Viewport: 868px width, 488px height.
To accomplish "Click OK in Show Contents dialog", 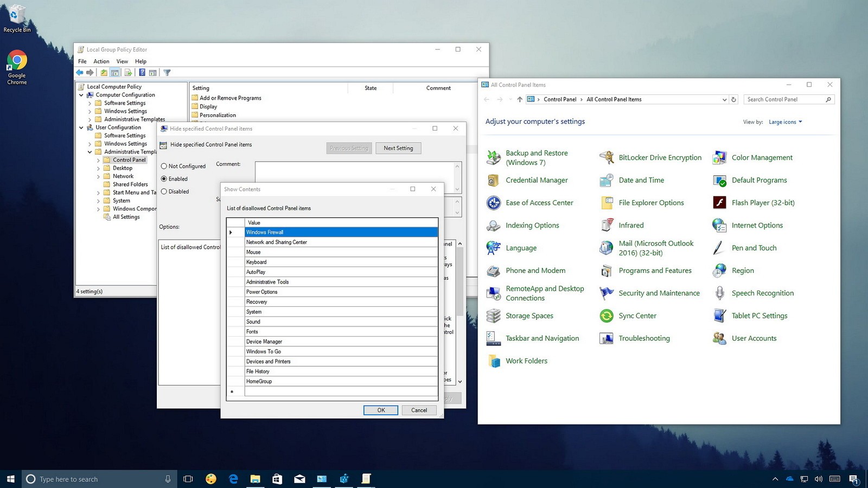I will 381,410.
